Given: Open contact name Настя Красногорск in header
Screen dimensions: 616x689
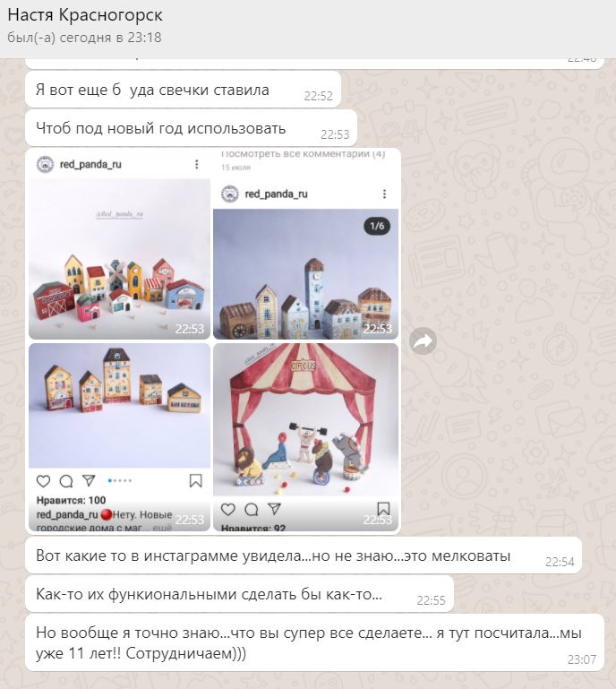Looking at the screenshot, I should (85, 15).
